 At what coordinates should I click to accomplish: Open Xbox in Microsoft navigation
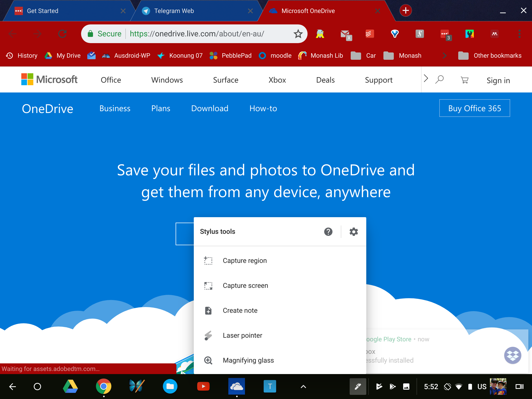coord(277,80)
